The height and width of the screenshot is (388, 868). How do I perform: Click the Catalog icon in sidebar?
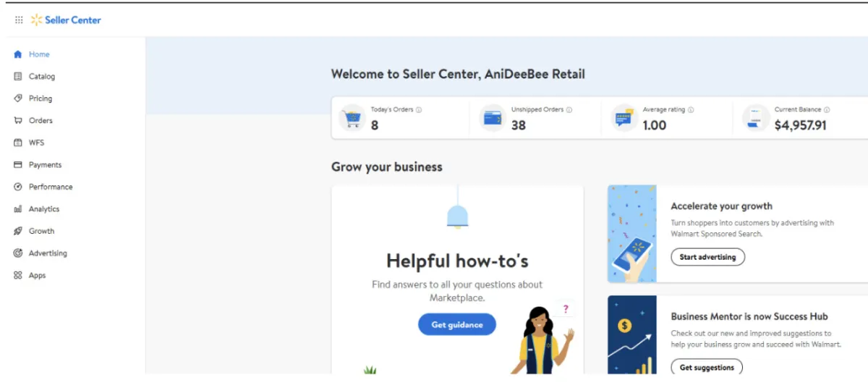coord(18,76)
